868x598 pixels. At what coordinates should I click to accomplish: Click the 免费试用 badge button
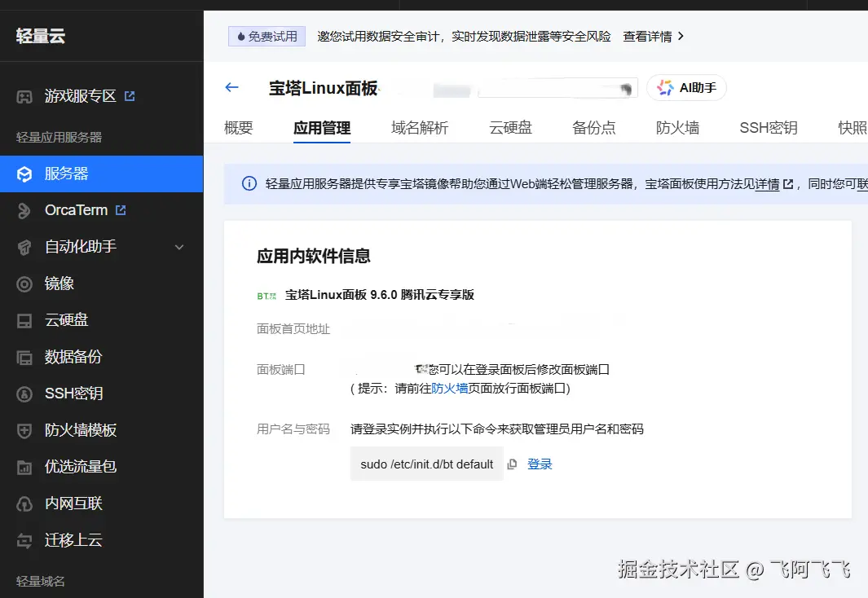point(267,37)
